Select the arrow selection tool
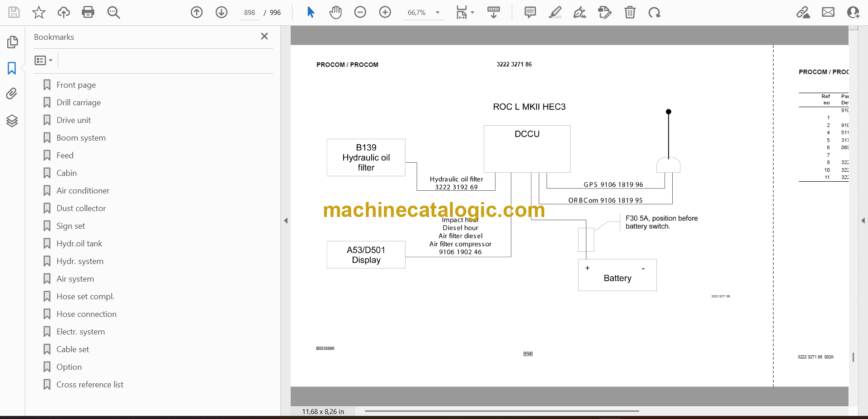This screenshot has height=419, width=868. (x=311, y=12)
